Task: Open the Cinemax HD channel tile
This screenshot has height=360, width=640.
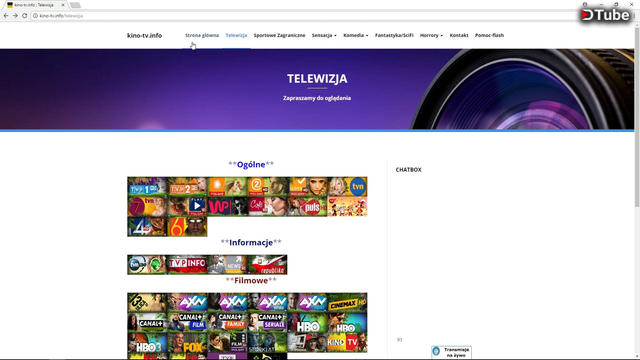Action: 347,303
